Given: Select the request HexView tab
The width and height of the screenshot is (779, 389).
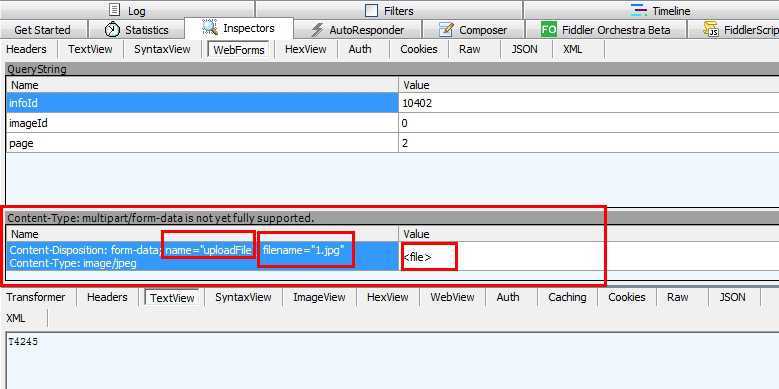Looking at the screenshot, I should 306,49.
